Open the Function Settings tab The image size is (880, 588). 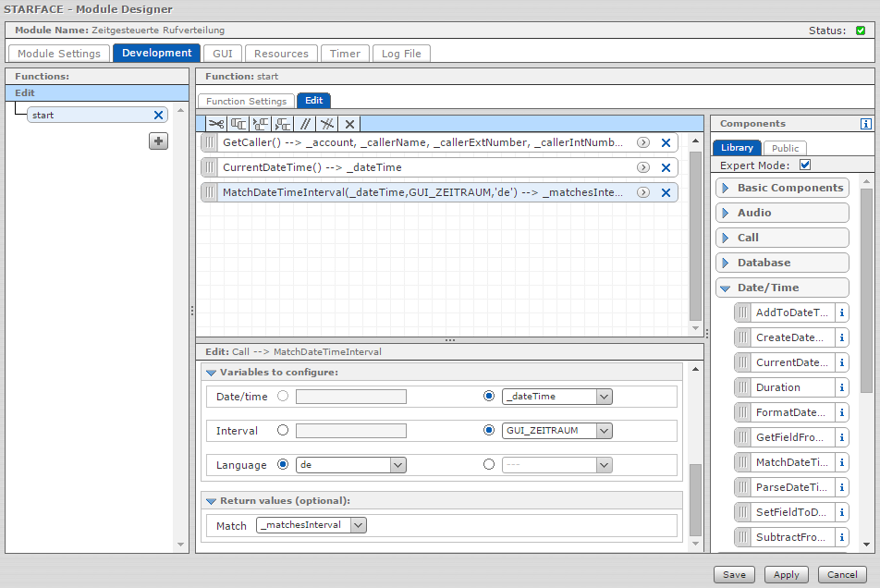pos(246,101)
